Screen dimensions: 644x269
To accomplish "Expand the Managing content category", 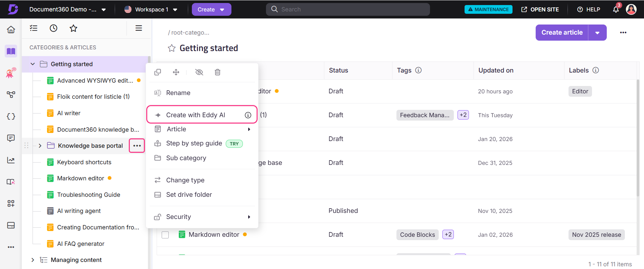I will coord(33,260).
